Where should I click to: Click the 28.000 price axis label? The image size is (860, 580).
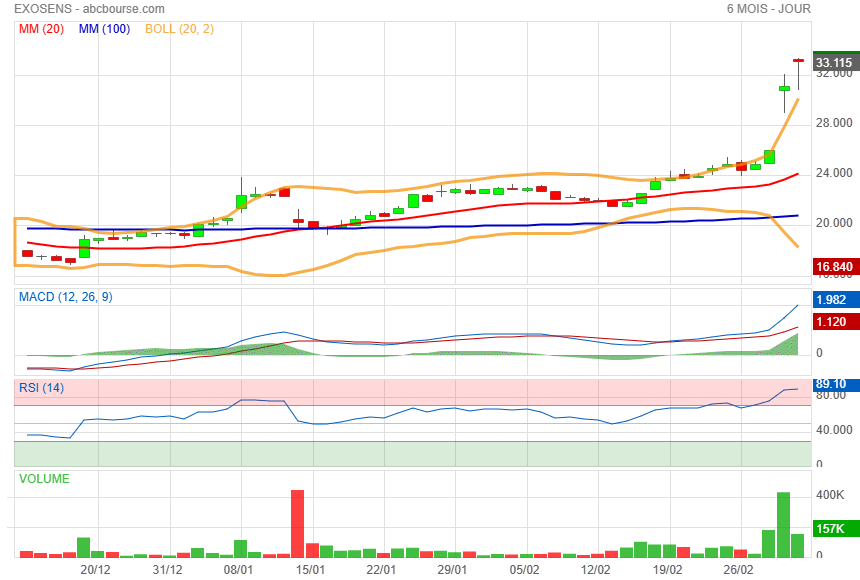tap(834, 123)
